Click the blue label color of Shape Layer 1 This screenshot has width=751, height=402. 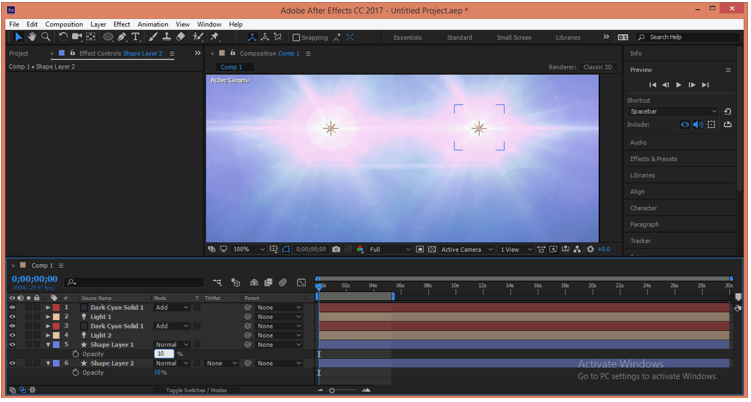[56, 345]
